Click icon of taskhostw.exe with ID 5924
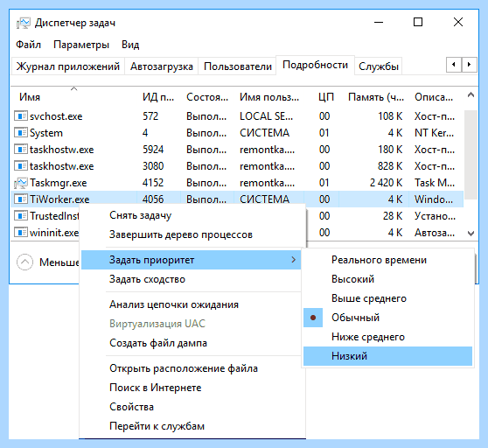The height and width of the screenshot is (448, 488). pos(20,150)
